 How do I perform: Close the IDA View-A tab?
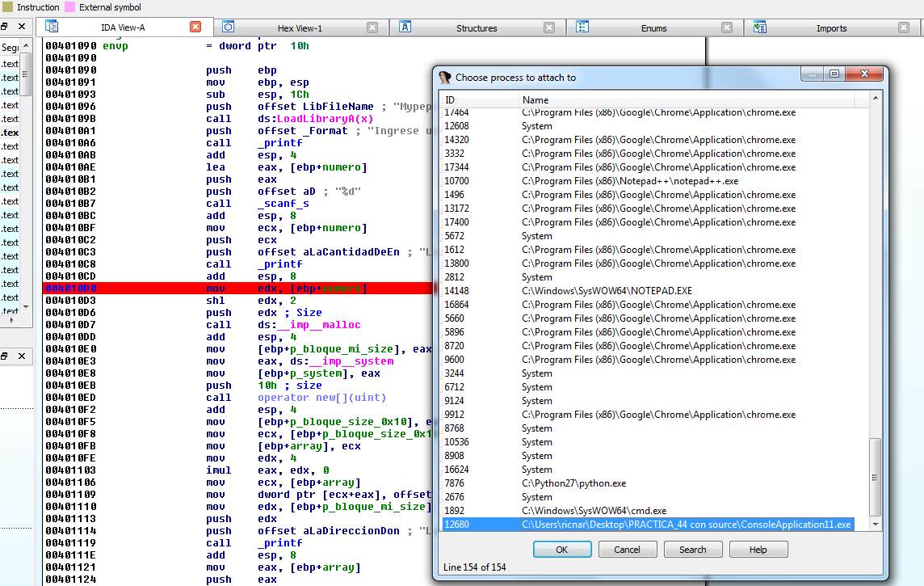click(x=195, y=27)
